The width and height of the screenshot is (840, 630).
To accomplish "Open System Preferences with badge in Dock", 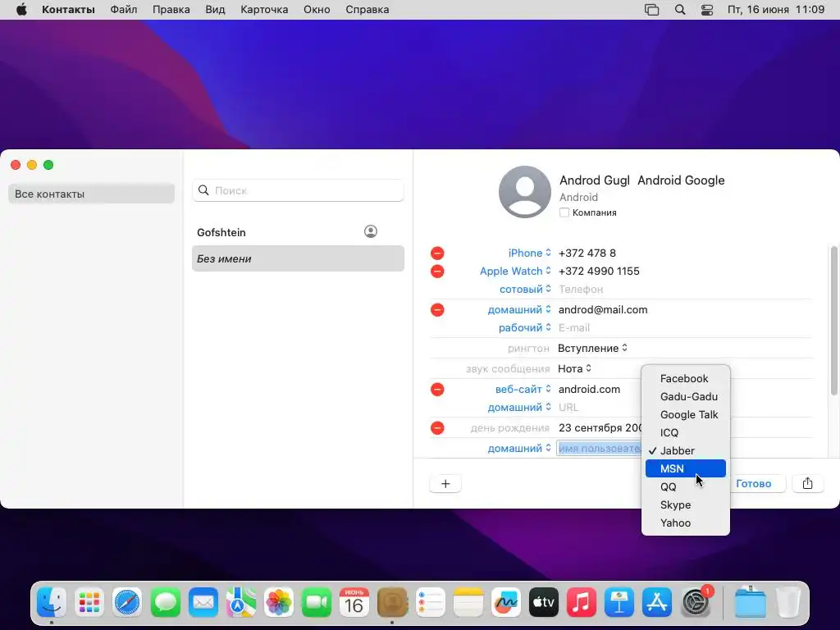I will coord(696,602).
